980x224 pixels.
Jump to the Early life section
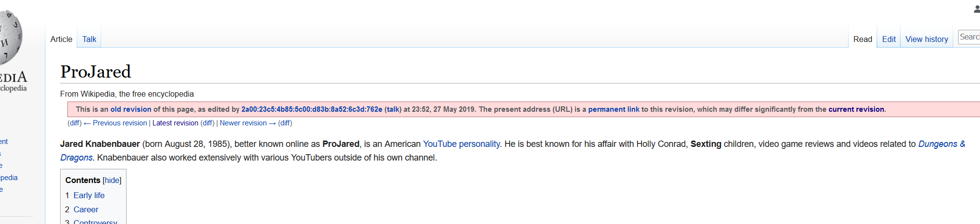[x=89, y=195]
